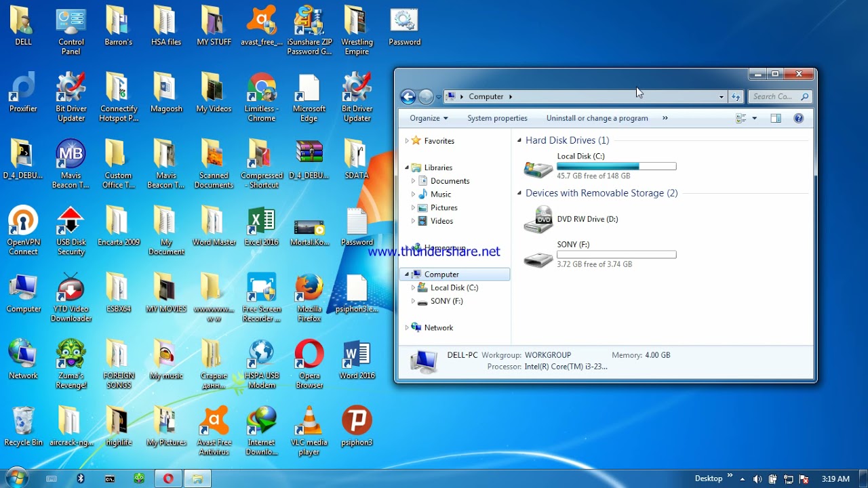Screen dimensions: 868x488
Task: Expand the Favorites tree arrow
Action: (407, 141)
